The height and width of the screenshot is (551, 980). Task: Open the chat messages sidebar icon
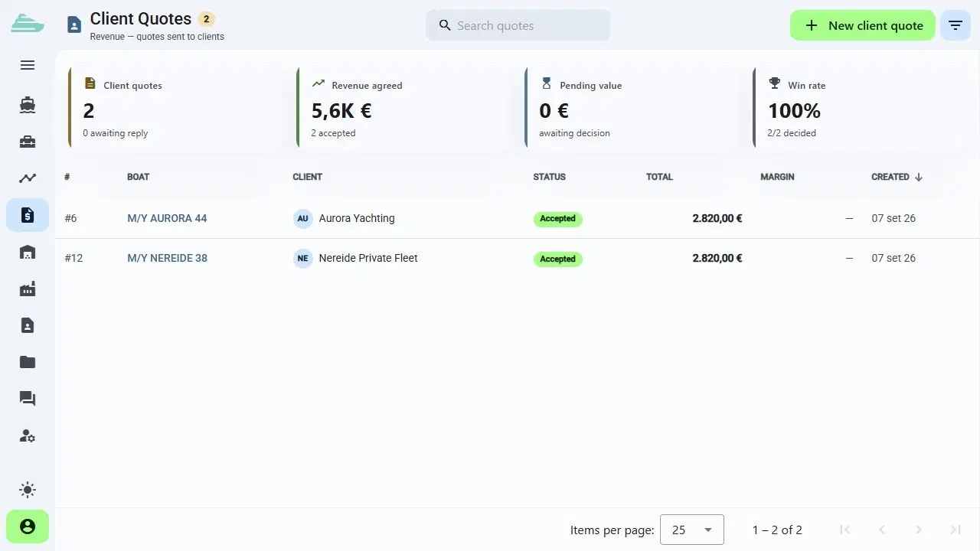[x=28, y=399]
